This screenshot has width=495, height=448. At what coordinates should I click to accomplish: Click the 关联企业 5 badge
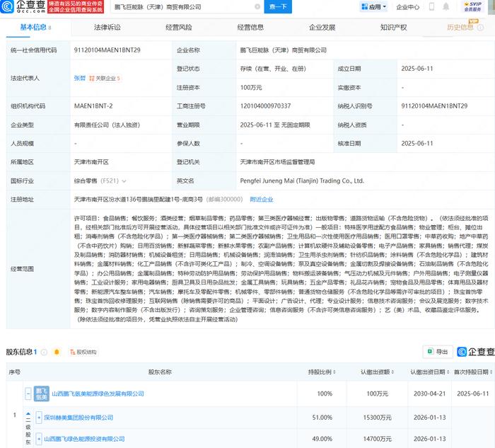coord(105,78)
